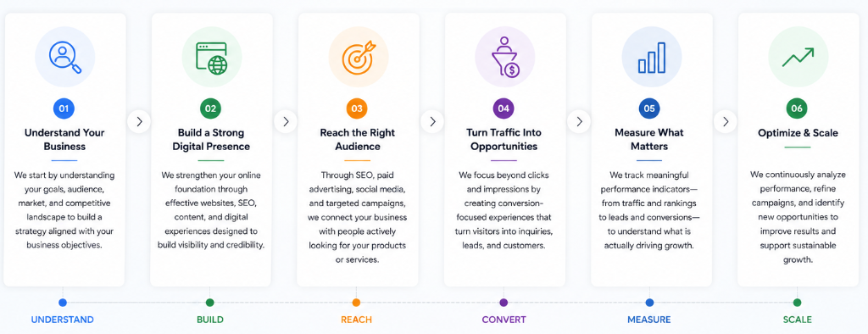Open the purple funnel dollar icon
868x334 pixels.
pyautogui.click(x=505, y=57)
